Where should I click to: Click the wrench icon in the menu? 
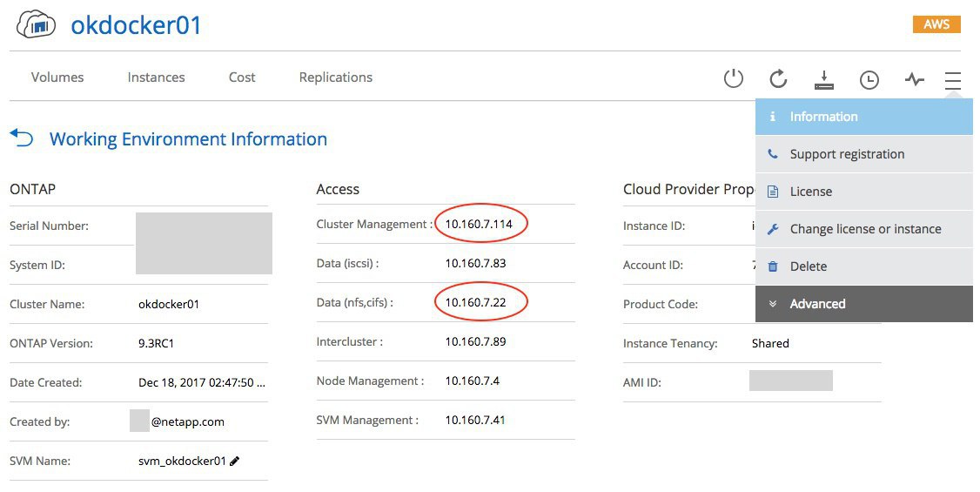773,229
